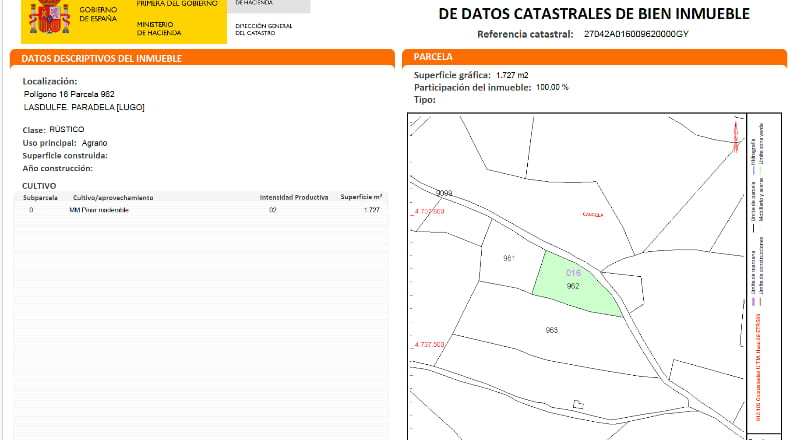The width and height of the screenshot is (790, 440).
Task: Click the 'DIRECCIÓN GENERAL DEL CATASTRO' text
Action: (x=264, y=29)
